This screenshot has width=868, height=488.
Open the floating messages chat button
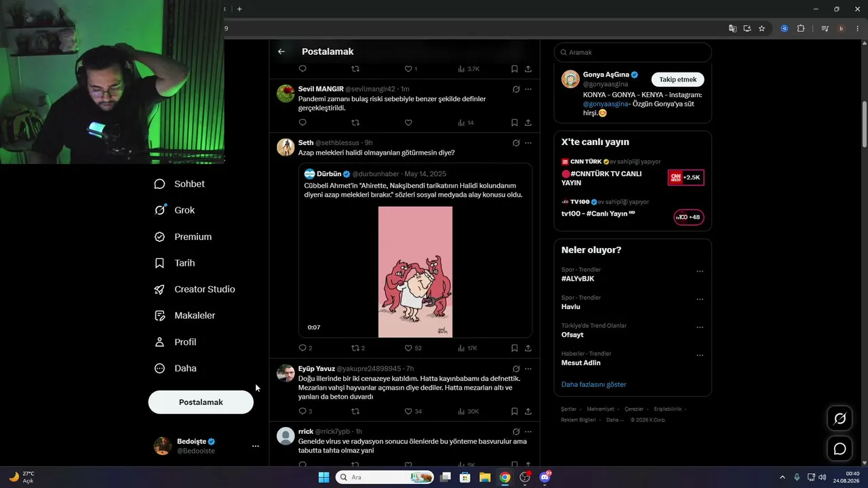click(x=840, y=449)
